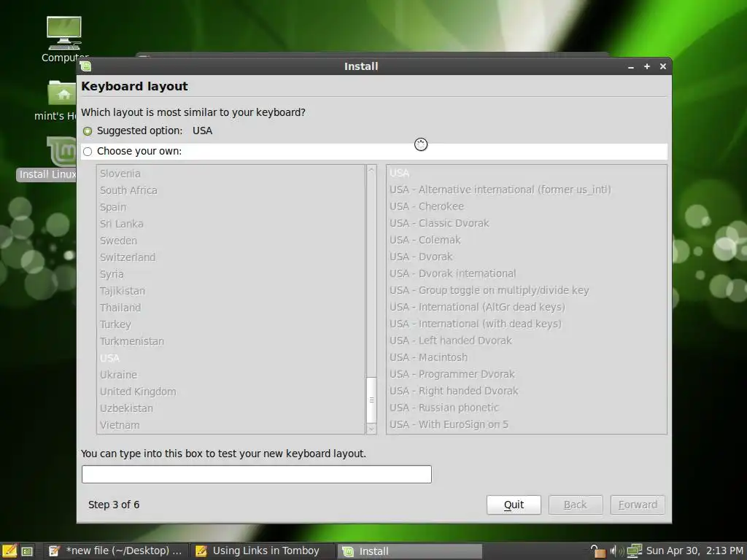Select Switzerland in the country list
This screenshot has height=560, width=747.
pyautogui.click(x=231, y=257)
